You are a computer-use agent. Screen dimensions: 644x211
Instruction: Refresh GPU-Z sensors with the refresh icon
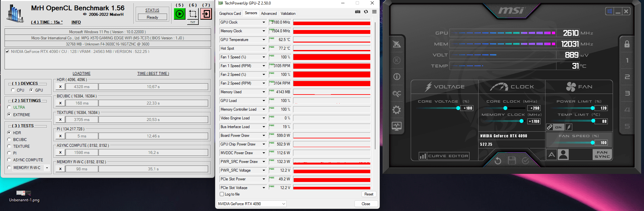(x=366, y=12)
